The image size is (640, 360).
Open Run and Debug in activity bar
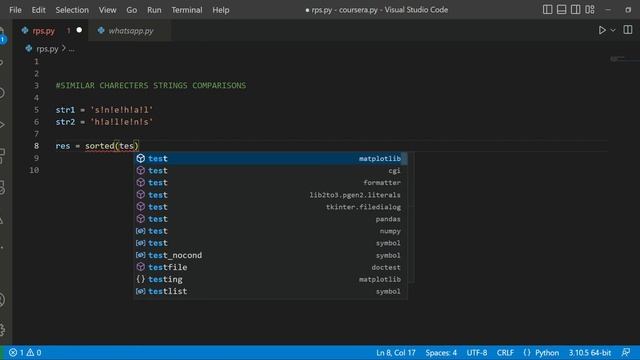point(2,124)
